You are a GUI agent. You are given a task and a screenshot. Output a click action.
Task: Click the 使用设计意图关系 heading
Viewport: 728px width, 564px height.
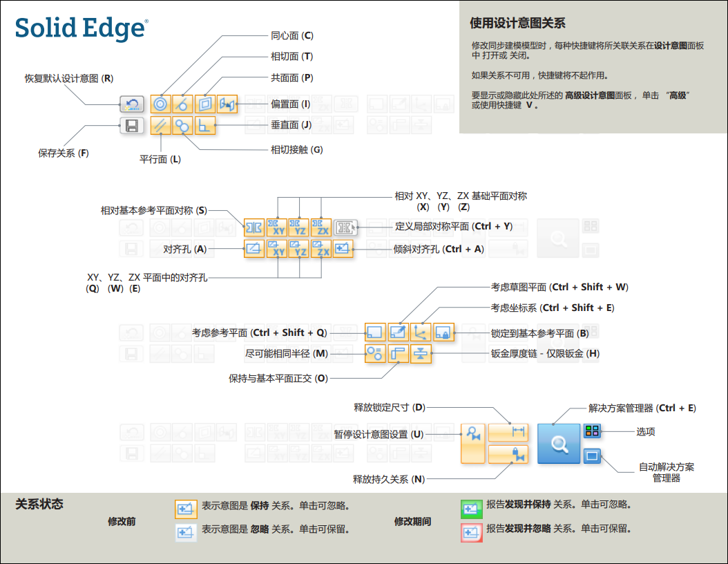[x=517, y=23]
